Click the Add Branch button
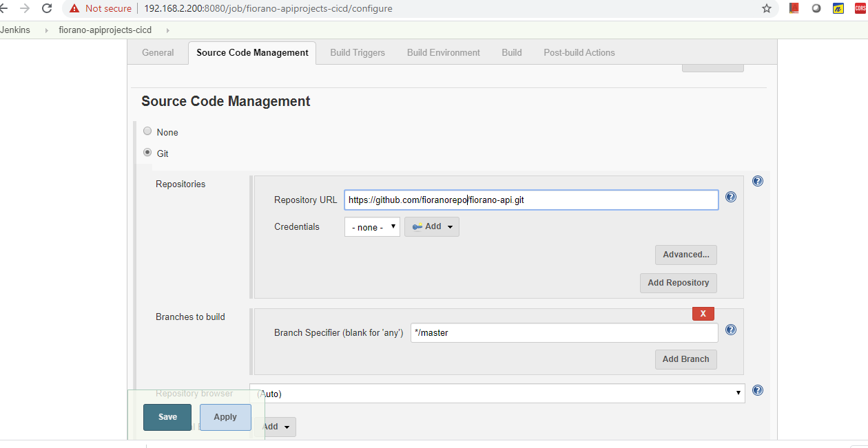 click(x=686, y=359)
